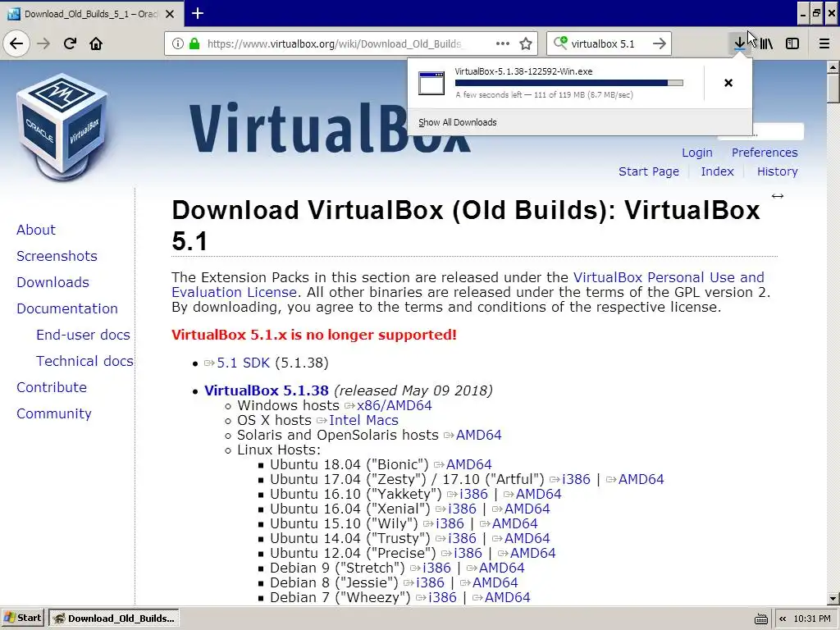Open Documentation in the sidebar
840x630 pixels.
[67, 308]
